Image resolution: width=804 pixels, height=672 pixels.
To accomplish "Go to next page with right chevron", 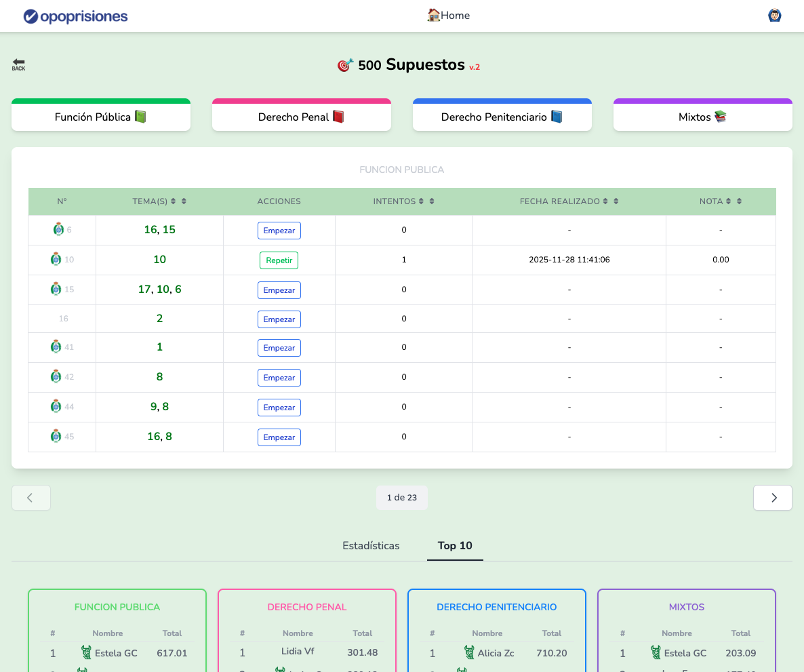I will click(772, 498).
